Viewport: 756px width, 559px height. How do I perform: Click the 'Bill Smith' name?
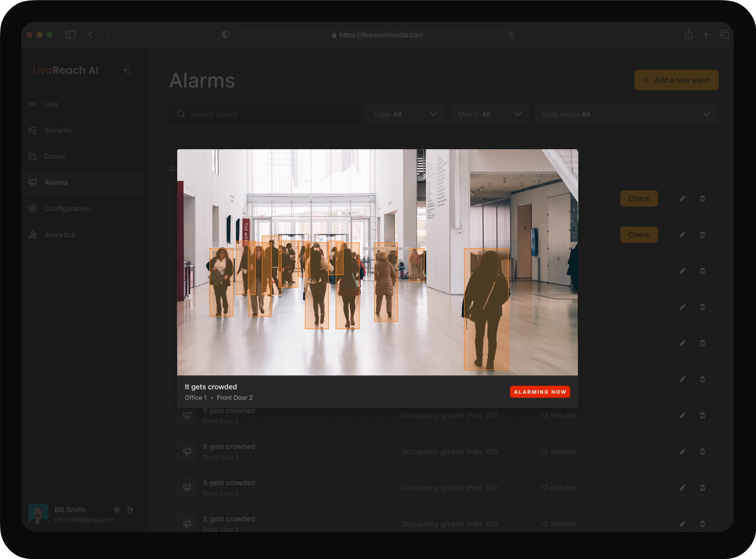coord(70,510)
